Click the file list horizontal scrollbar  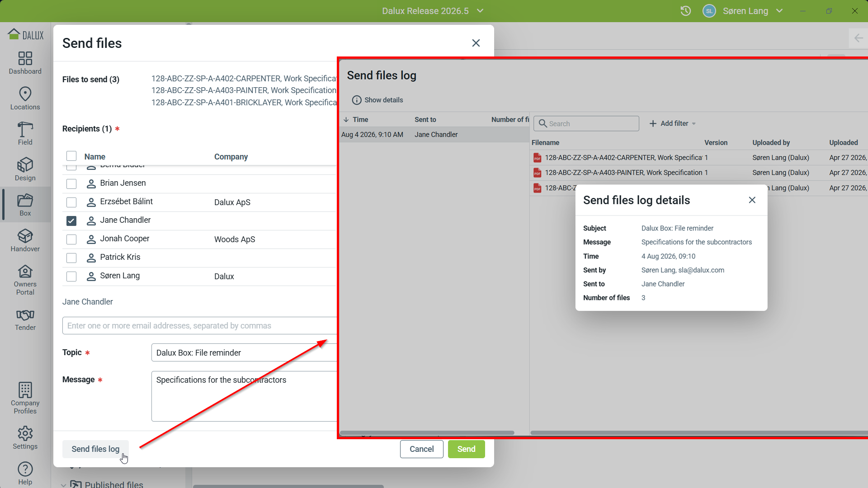(x=699, y=433)
